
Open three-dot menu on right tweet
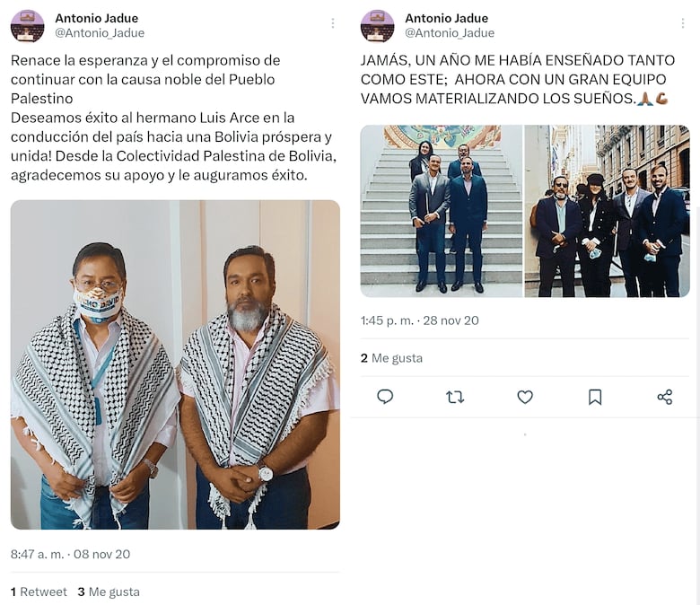[683, 23]
